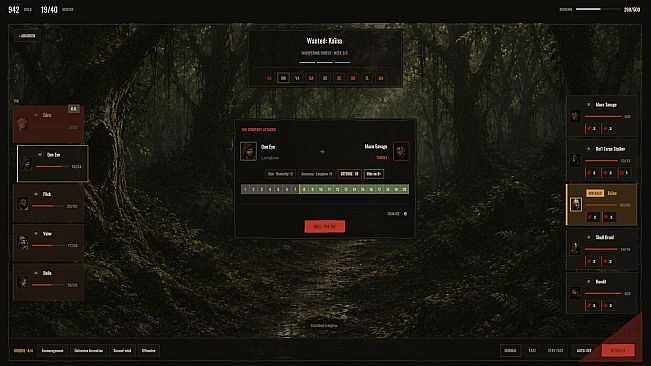
Task: Select the Offensive order
Action: 148,351
